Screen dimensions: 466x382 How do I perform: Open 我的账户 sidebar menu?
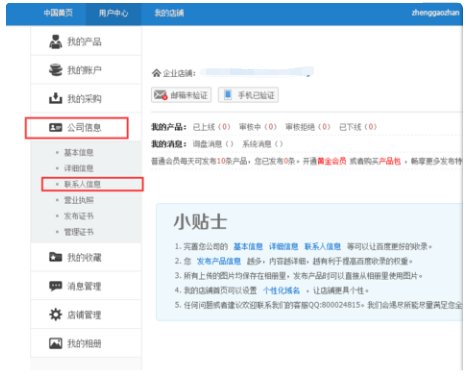(x=86, y=70)
